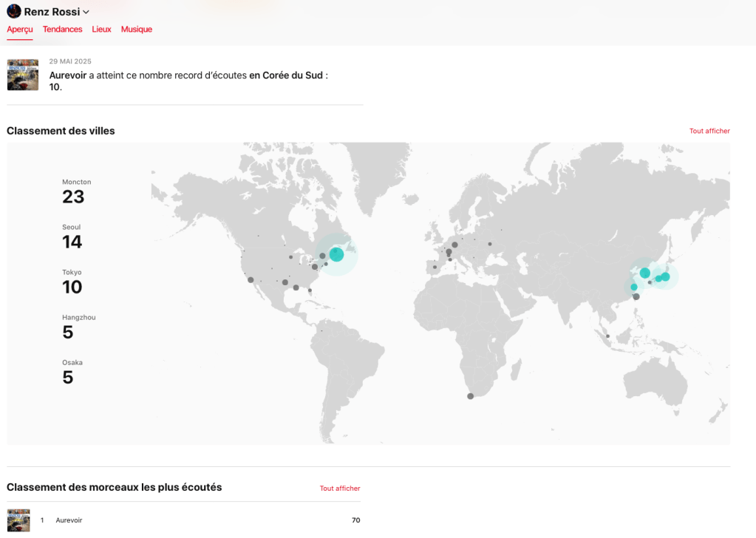Click the Aurevoir thumbnail in the song ranking
This screenshot has height=538, width=756.
[x=18, y=520]
